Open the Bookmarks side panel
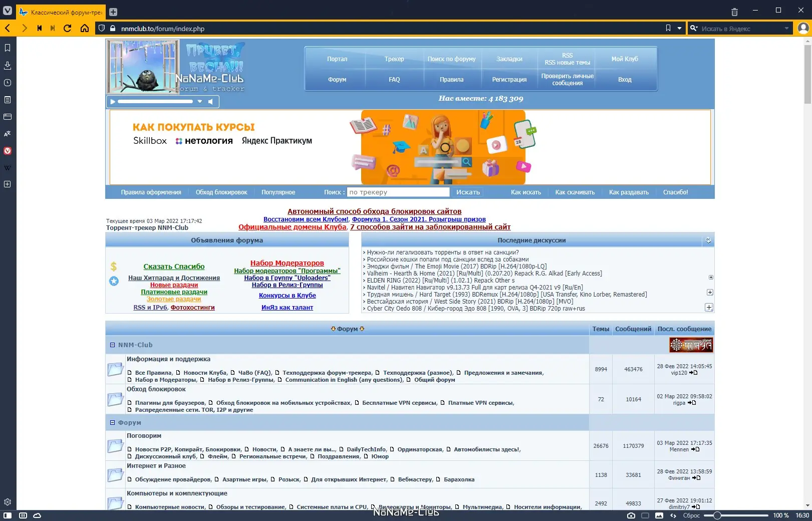Image resolution: width=812 pixels, height=521 pixels. [x=8, y=48]
